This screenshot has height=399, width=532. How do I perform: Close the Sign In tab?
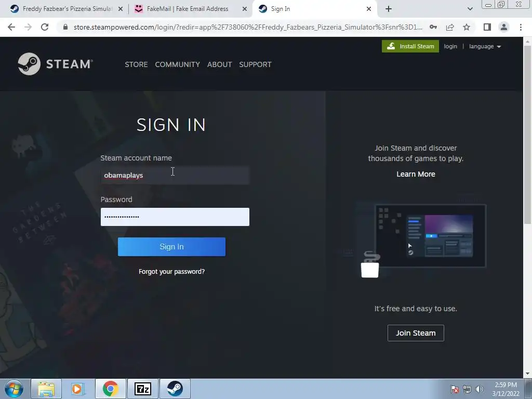pos(369,9)
